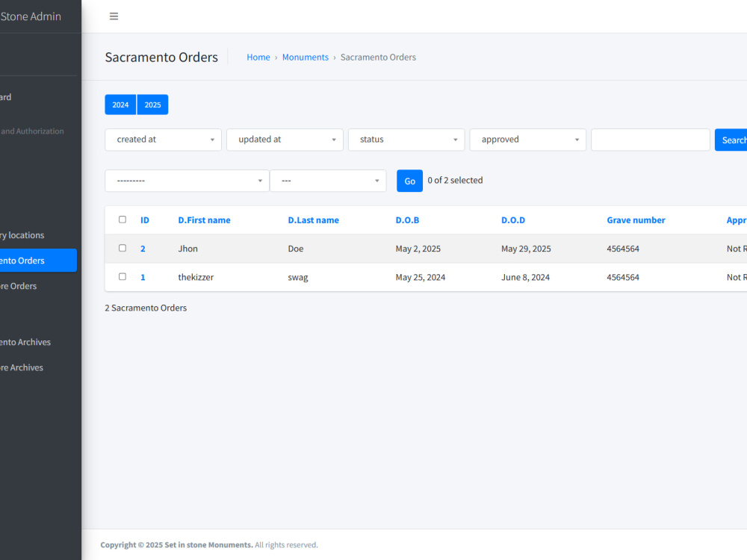Screen dimensions: 747x560
Task: Click the '2 Sacramento Orders' count text
Action: click(146, 308)
